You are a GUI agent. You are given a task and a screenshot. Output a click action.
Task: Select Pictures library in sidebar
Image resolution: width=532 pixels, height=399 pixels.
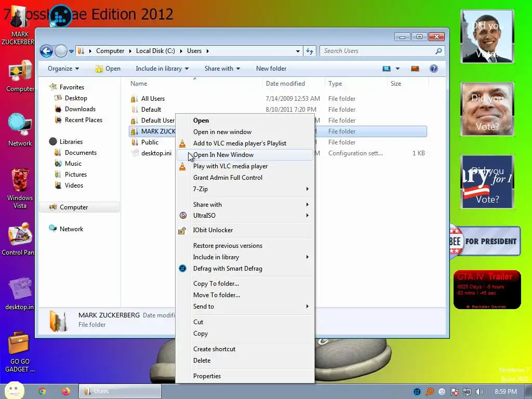click(x=76, y=174)
